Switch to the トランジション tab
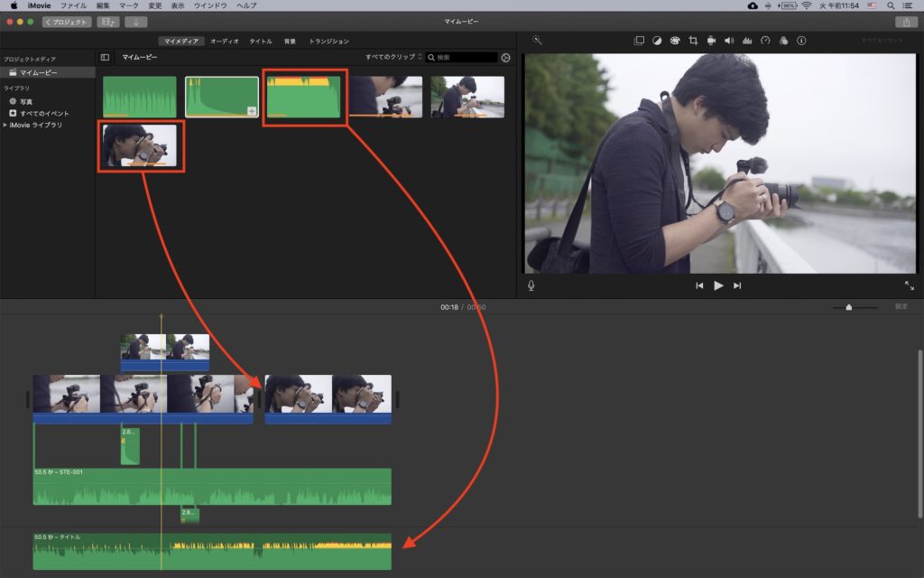 point(328,42)
